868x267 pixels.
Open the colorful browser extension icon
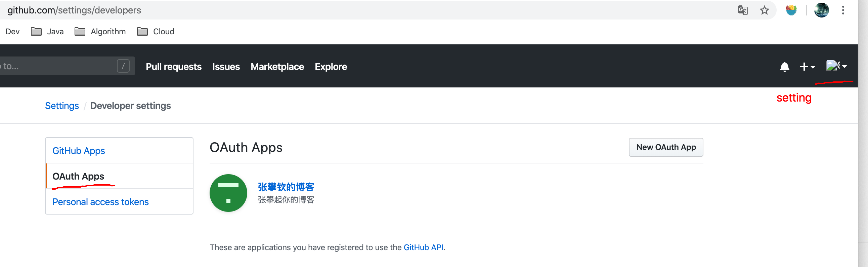click(x=791, y=10)
